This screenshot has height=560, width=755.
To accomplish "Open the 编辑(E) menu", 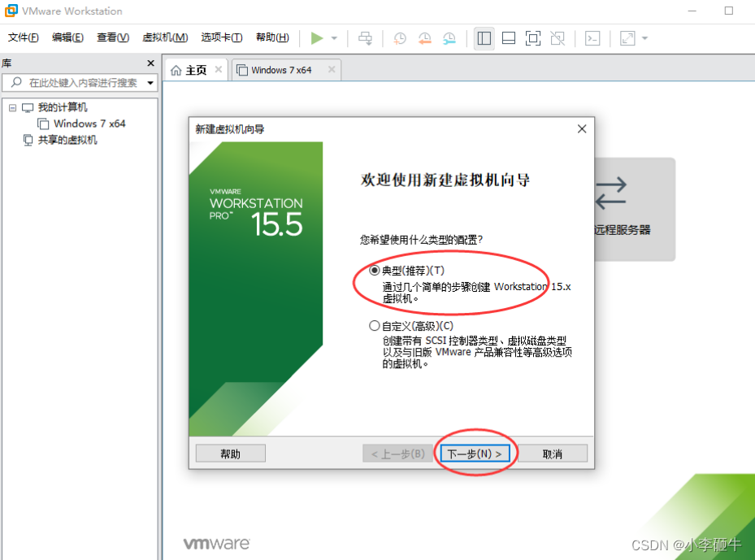I will pos(67,37).
